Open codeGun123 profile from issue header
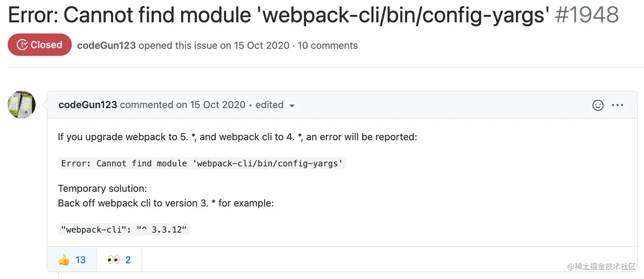 tap(106, 46)
